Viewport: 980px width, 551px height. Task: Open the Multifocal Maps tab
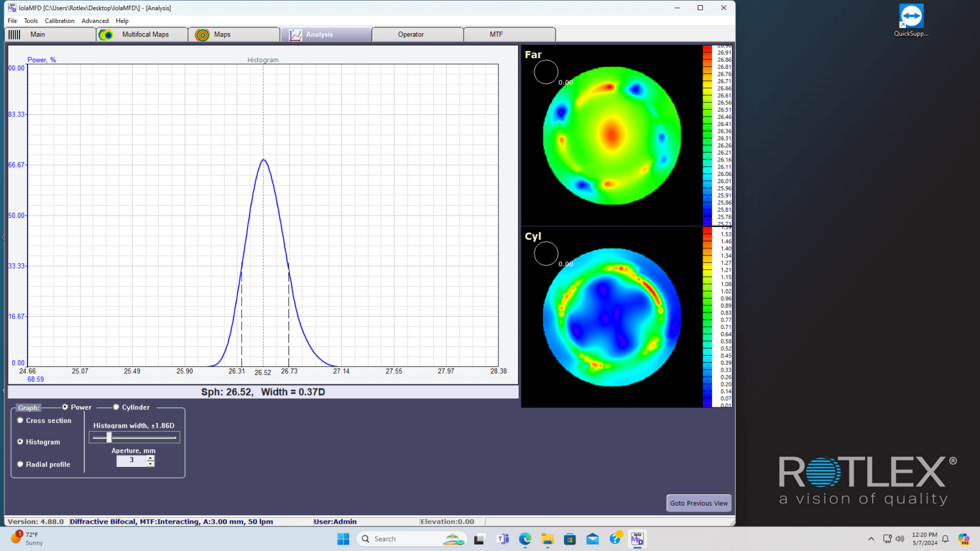[145, 34]
